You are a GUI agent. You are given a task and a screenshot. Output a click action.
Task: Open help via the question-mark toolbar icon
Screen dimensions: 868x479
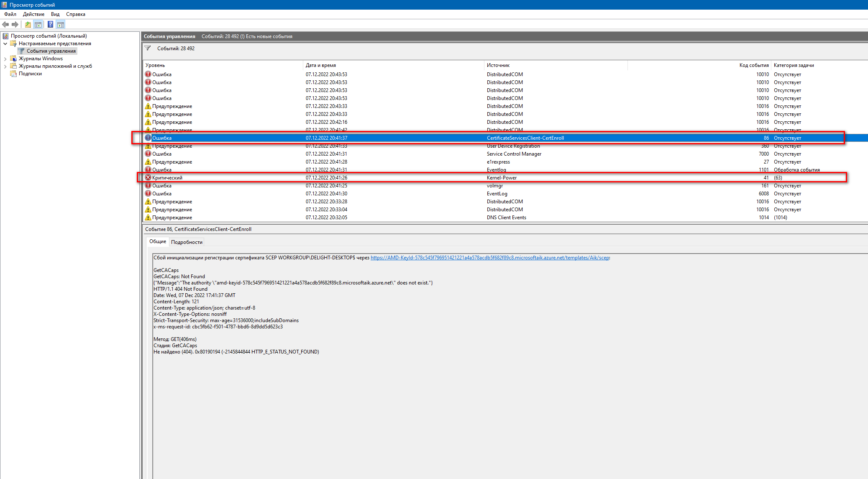click(x=50, y=24)
